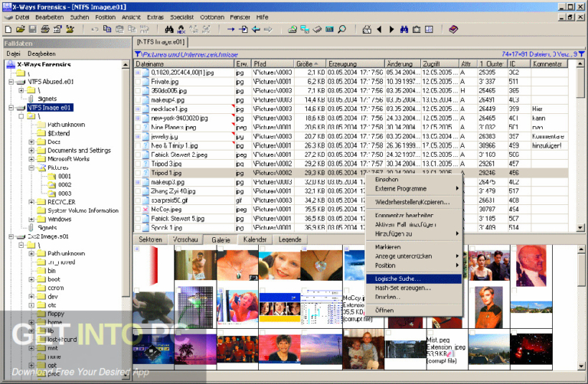Toggle checkbox for makeup4.jpg row
The width and height of the screenshot is (588, 384).
(138, 100)
